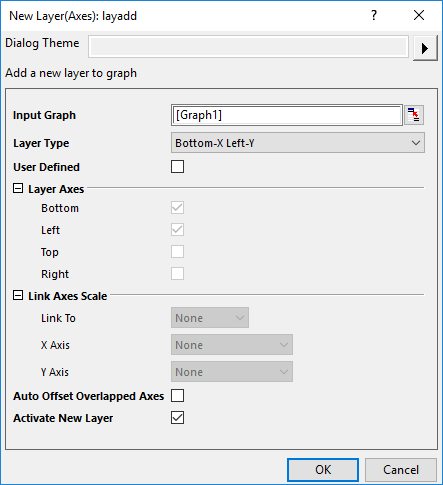The width and height of the screenshot is (443, 485).
Task: Click the 'User Defined' label
Action: [46, 167]
